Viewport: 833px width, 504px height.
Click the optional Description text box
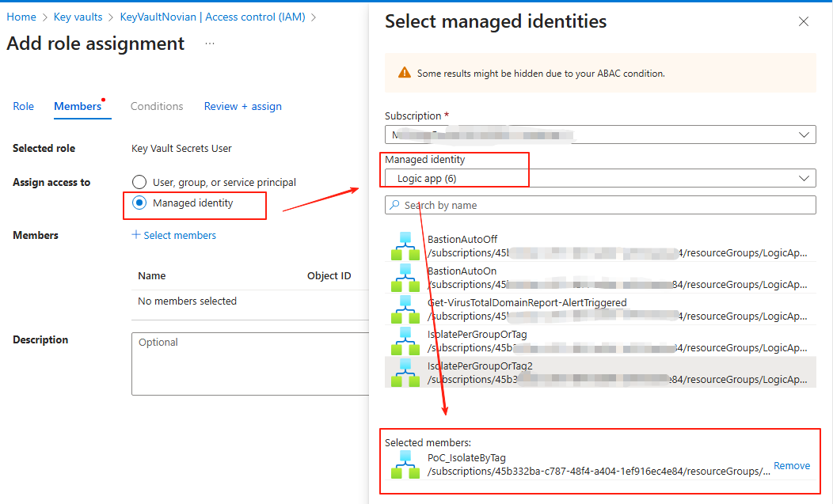pos(250,364)
